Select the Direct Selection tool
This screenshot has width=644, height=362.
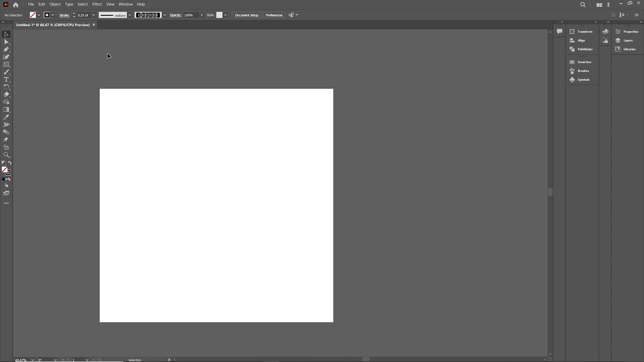click(6, 42)
